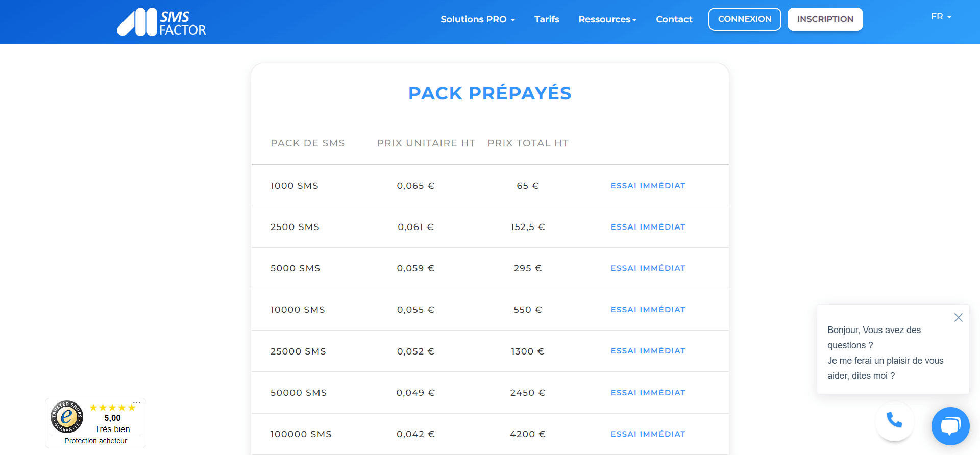Viewport: 980px width, 455px height.
Task: Start Essai Immédiat for 1000 SMS pack
Action: click(648, 186)
